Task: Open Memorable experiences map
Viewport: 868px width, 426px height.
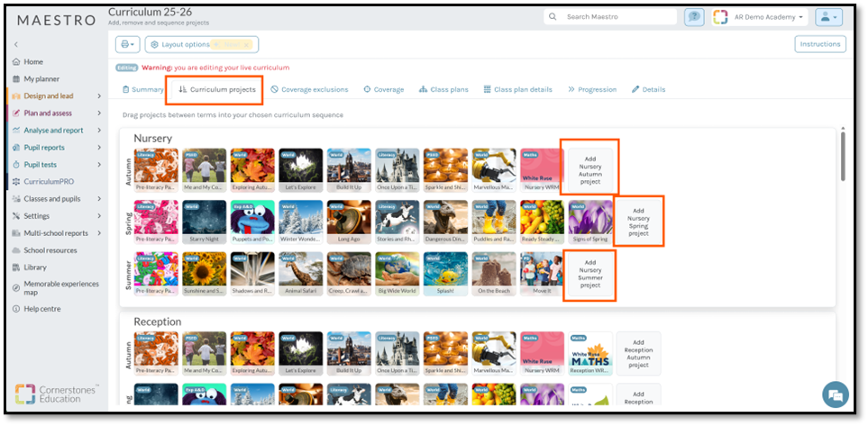Action: (59, 288)
